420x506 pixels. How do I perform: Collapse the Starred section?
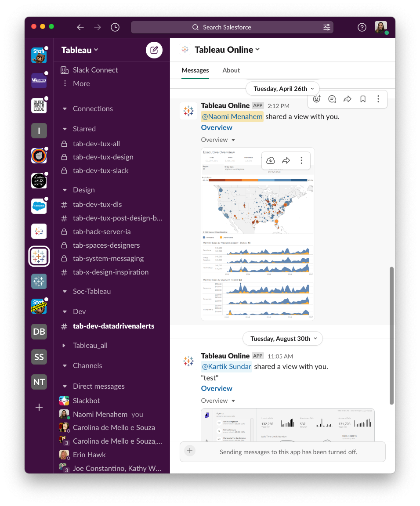coord(65,129)
